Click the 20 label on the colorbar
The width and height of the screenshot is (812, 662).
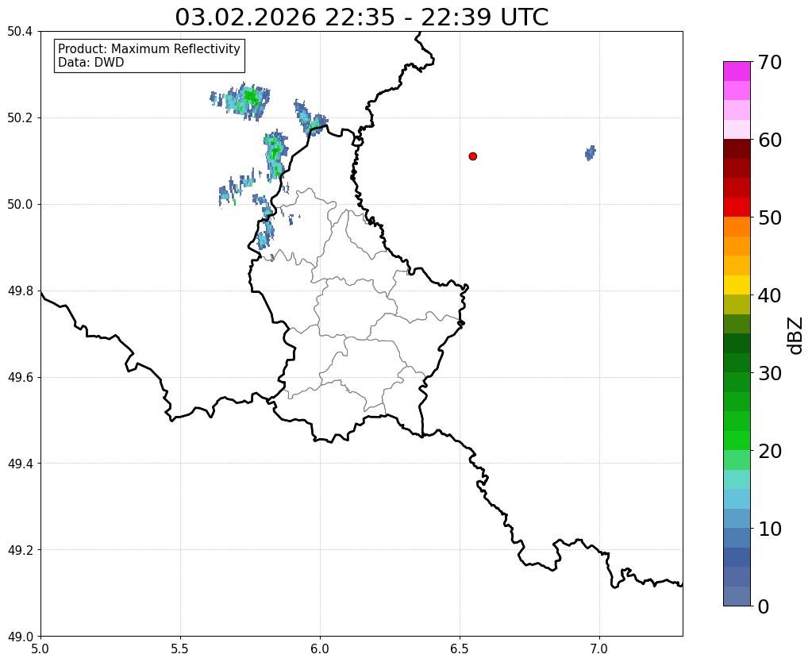click(x=770, y=451)
